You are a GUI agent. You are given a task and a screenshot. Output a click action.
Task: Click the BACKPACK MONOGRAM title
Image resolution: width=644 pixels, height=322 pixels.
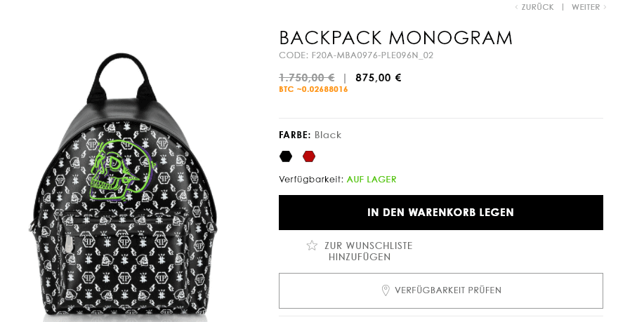click(x=396, y=38)
